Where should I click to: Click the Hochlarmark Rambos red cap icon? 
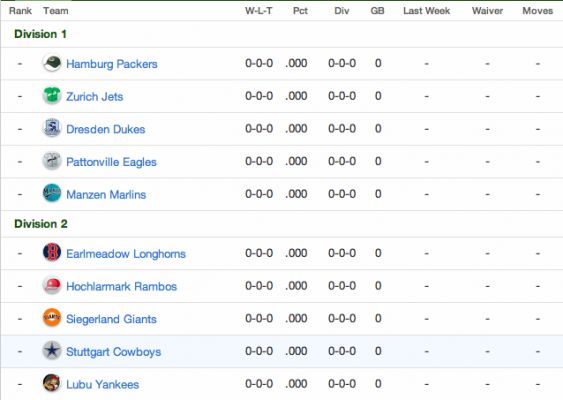point(52,285)
